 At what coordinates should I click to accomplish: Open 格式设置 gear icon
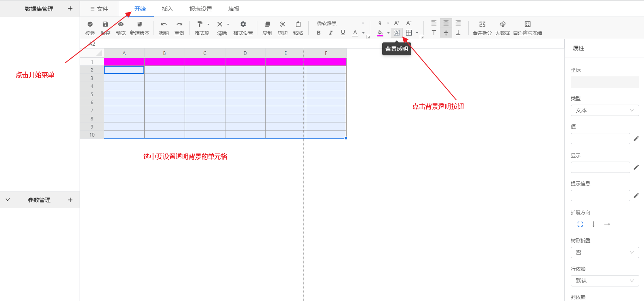click(243, 24)
